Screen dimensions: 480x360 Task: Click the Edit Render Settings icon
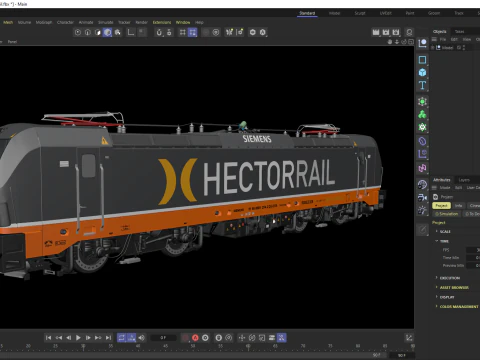[x=396, y=32]
